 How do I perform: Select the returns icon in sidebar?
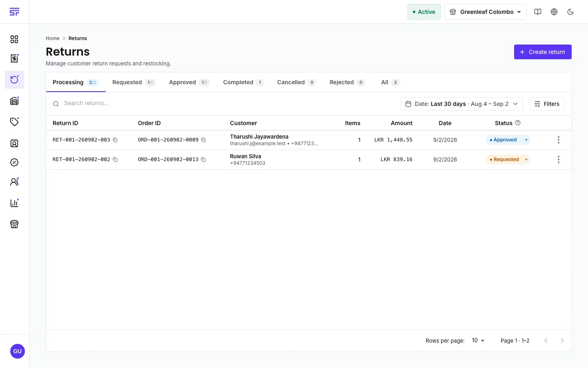pos(14,80)
